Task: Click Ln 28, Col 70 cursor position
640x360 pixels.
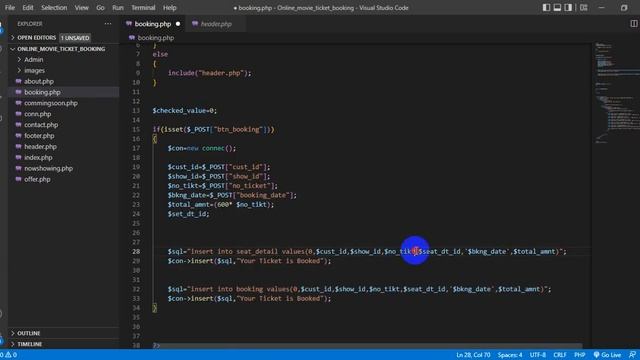Action: 473,355
